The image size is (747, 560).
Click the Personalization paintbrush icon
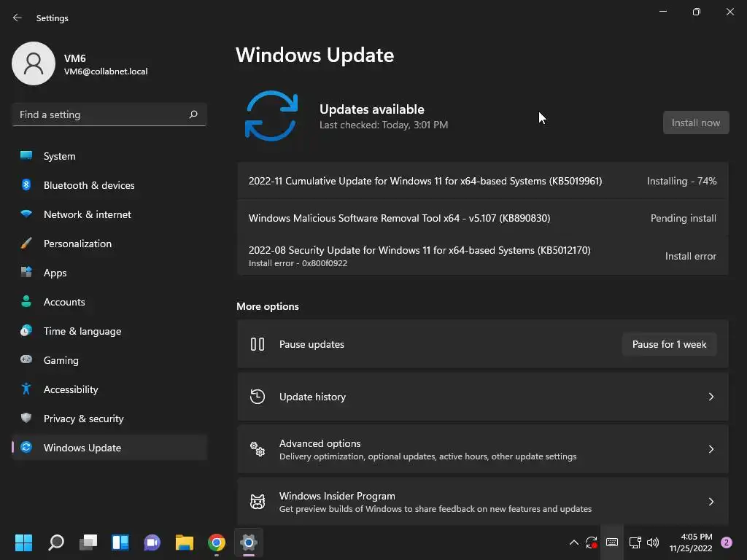pos(26,244)
